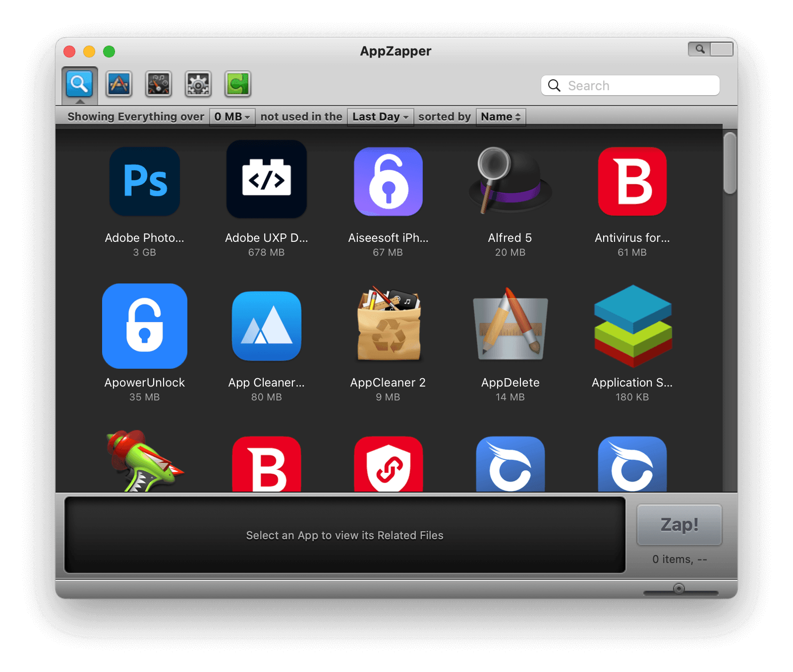Open the 0 MB size filter dropdown
793x672 pixels.
(x=232, y=117)
